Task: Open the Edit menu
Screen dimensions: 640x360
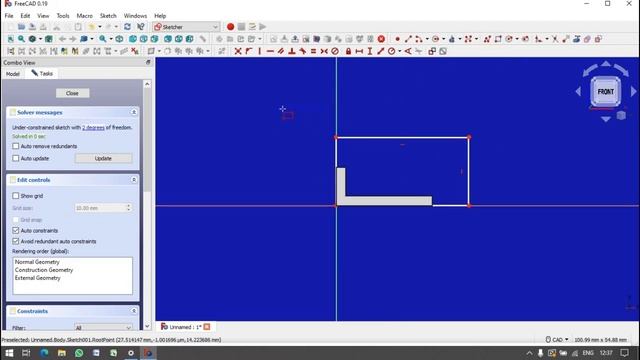Action: coord(25,16)
